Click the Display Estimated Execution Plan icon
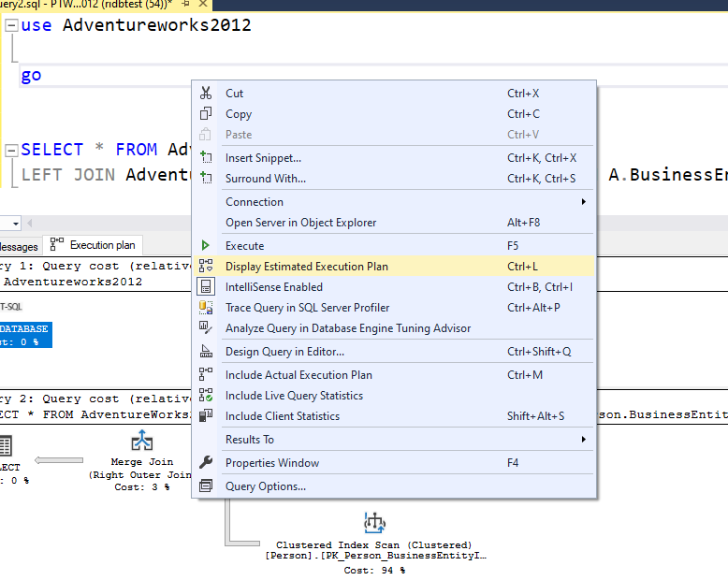The height and width of the screenshot is (580, 728). tap(206, 266)
